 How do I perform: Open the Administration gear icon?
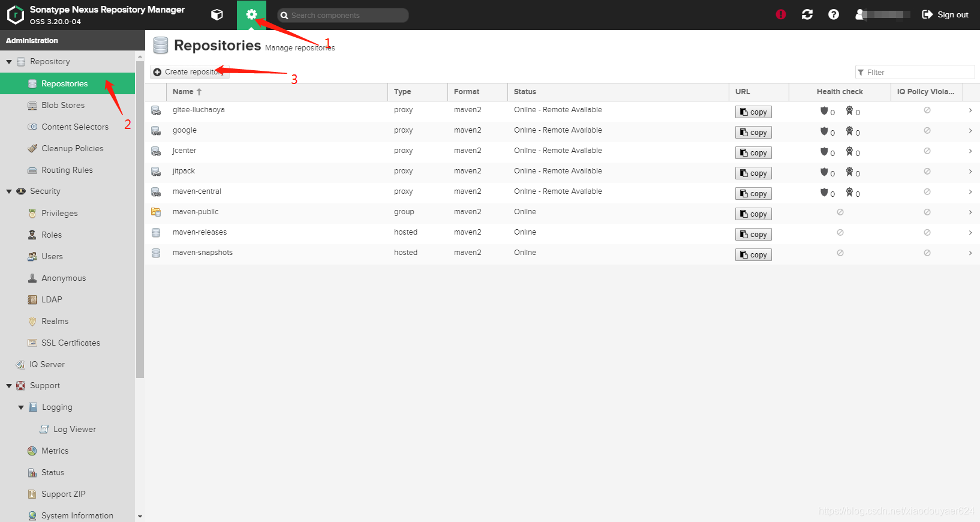pyautogui.click(x=251, y=14)
